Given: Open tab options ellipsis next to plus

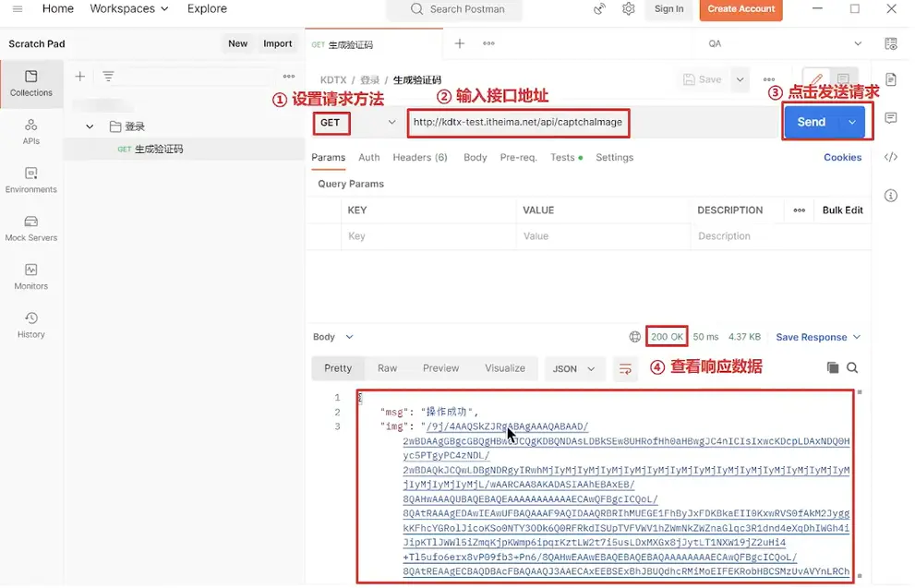Looking at the screenshot, I should 488,43.
